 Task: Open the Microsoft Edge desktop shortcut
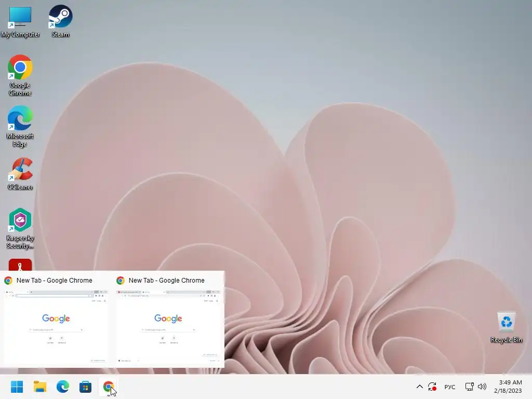20,126
